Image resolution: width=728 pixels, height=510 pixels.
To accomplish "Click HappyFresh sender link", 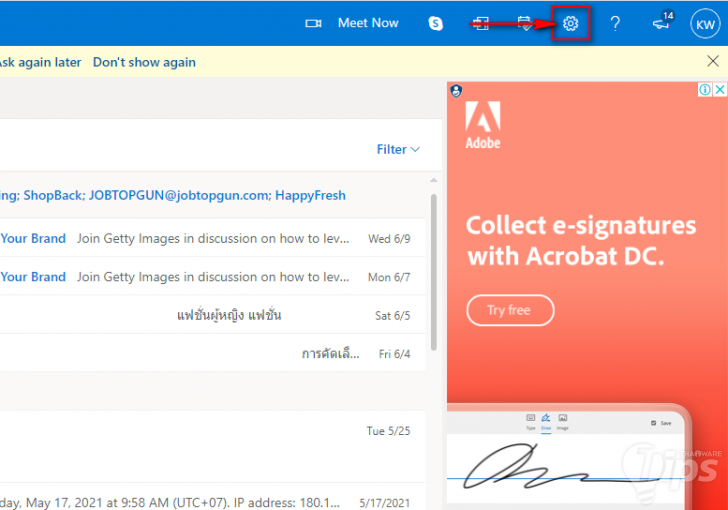I will (310, 195).
